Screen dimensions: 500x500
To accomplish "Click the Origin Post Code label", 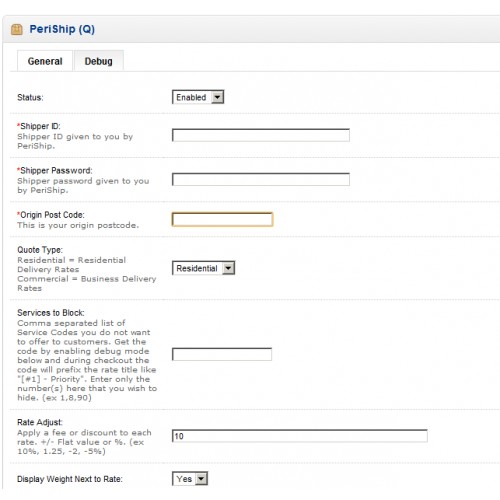I will [x=51, y=215].
